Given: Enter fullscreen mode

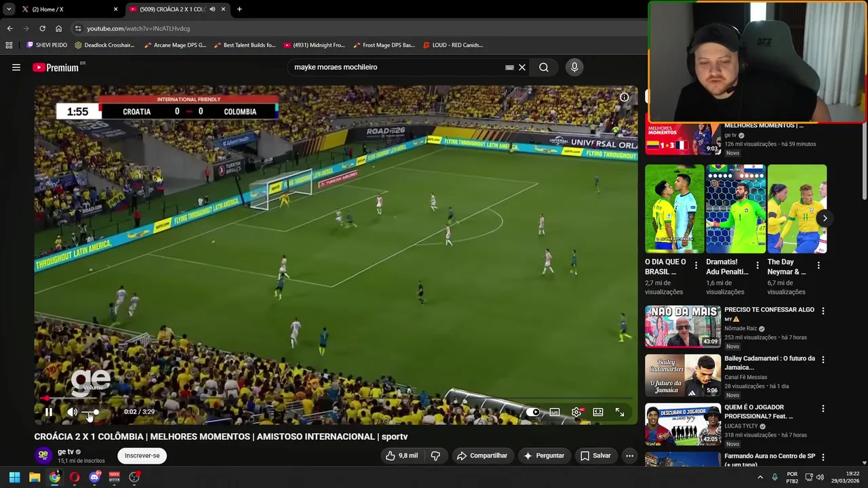Looking at the screenshot, I should coord(620,411).
